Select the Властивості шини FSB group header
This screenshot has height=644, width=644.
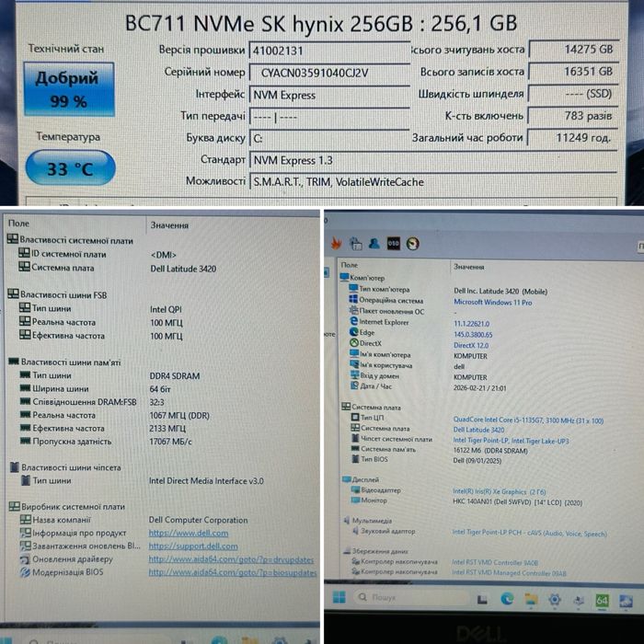tap(57, 294)
